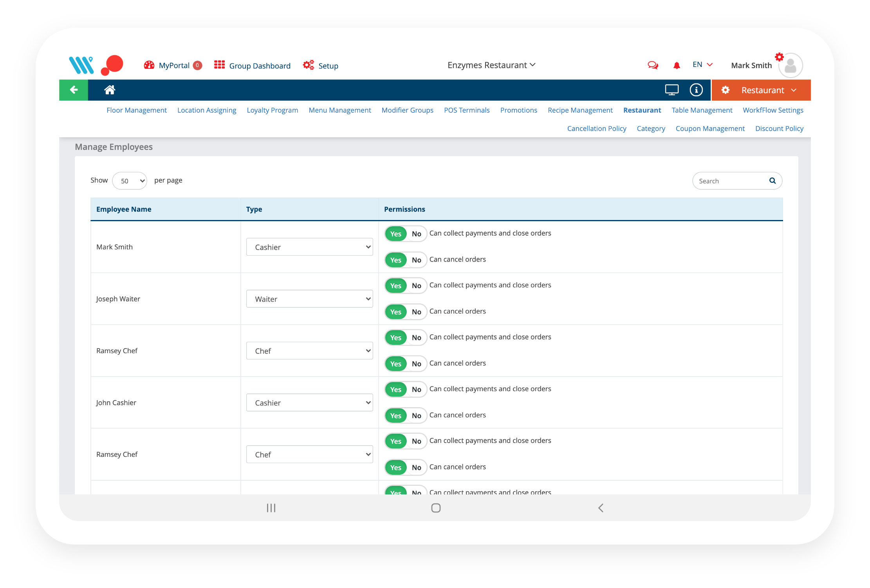
Task: Go to the home icon
Action: [110, 90]
